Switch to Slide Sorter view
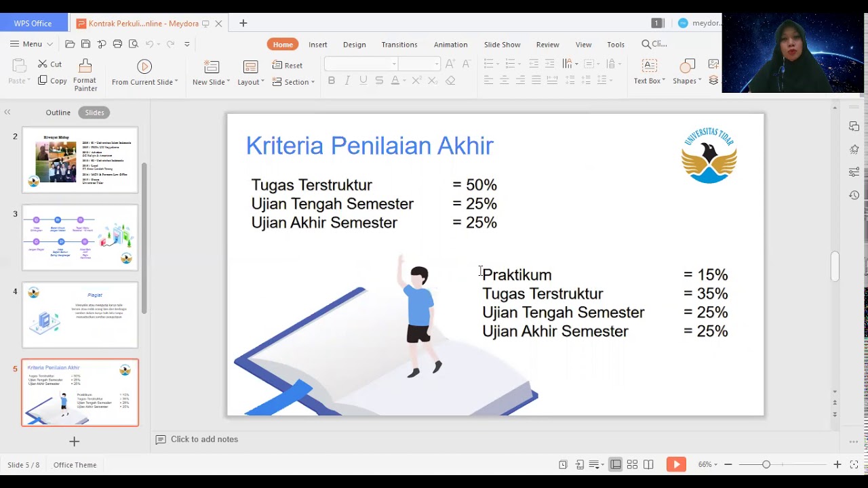This screenshot has height=488, width=868. 632,464
